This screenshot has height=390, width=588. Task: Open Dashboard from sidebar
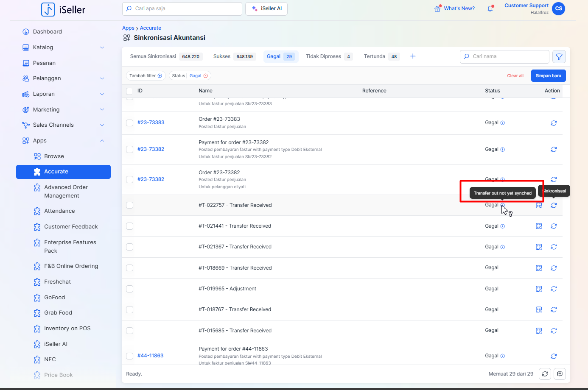tap(48, 32)
